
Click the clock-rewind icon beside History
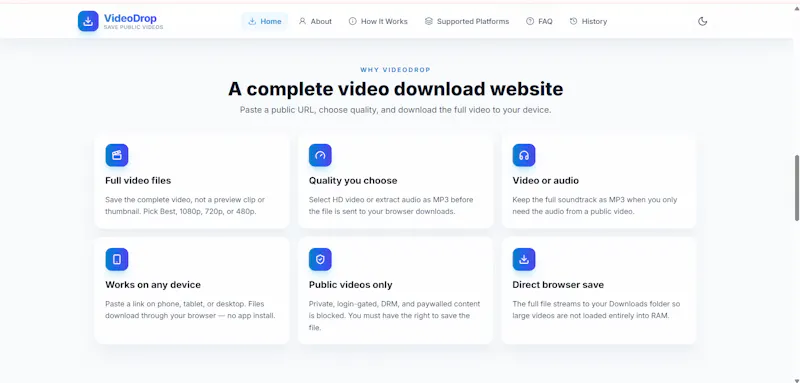coord(573,21)
